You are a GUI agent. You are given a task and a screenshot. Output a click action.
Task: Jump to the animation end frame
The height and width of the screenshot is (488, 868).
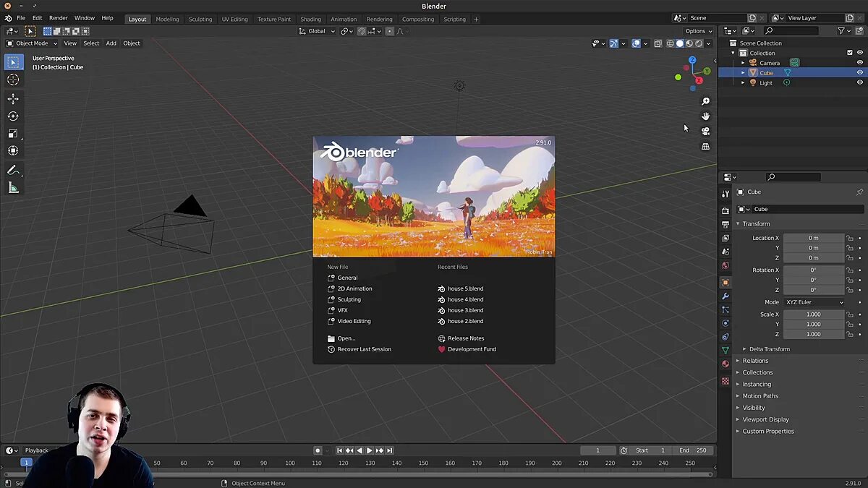(x=390, y=450)
